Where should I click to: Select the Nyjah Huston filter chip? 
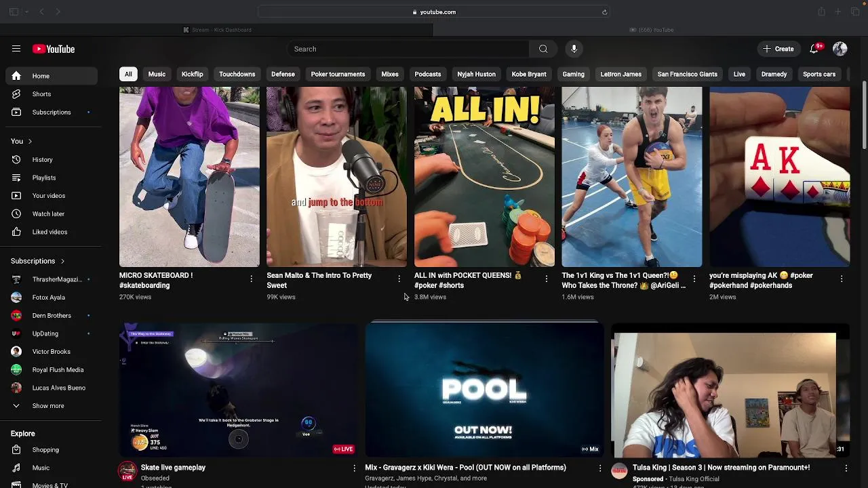476,74
